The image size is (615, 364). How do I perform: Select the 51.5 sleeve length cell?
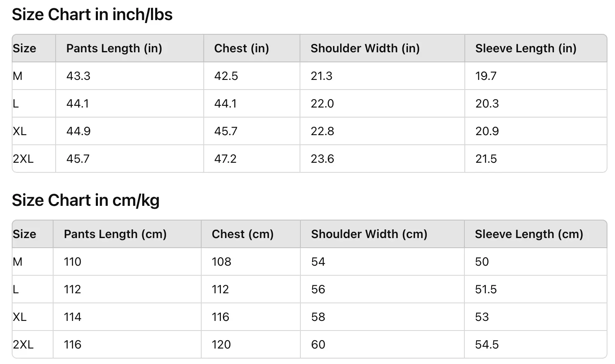(536, 289)
